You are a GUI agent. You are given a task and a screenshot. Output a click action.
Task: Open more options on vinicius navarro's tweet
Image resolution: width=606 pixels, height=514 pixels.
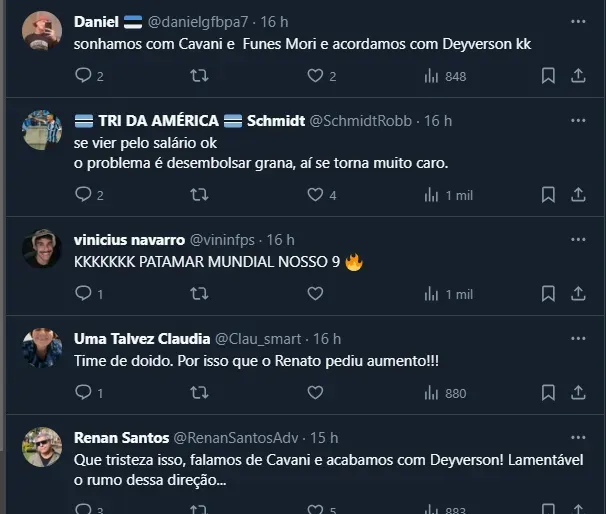578,239
